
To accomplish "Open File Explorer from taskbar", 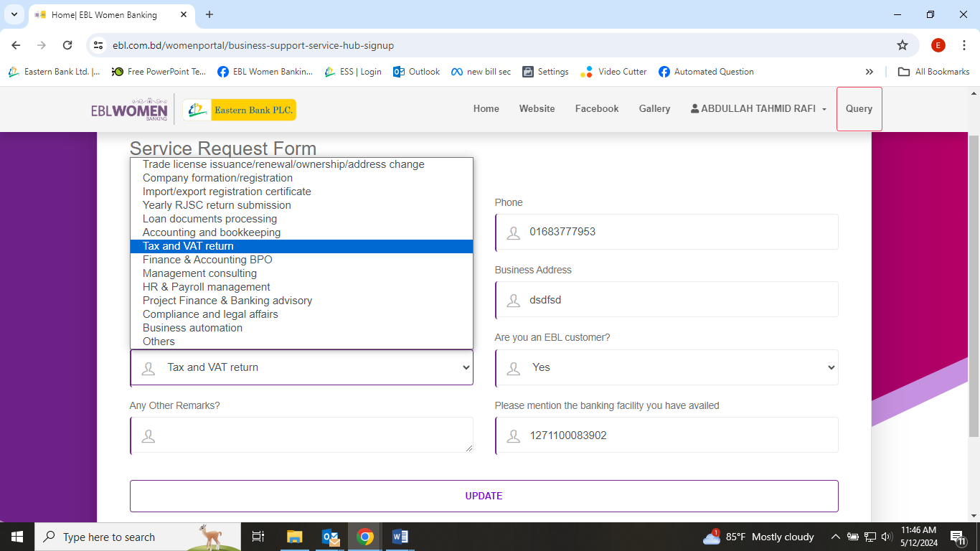I will (x=294, y=537).
